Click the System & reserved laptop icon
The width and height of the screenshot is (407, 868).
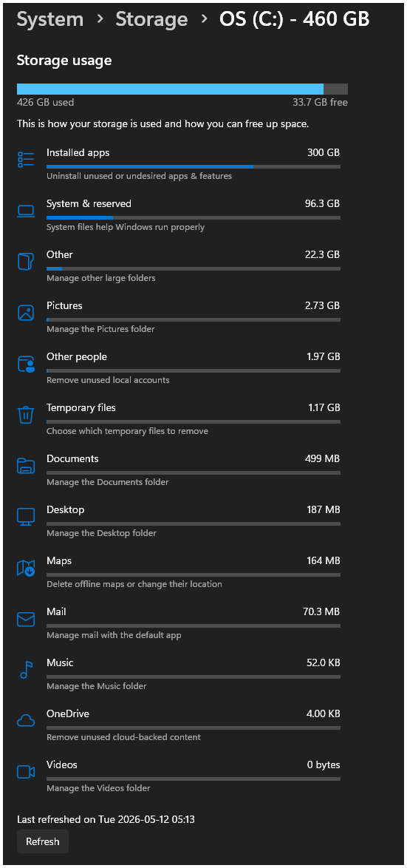pyautogui.click(x=26, y=211)
